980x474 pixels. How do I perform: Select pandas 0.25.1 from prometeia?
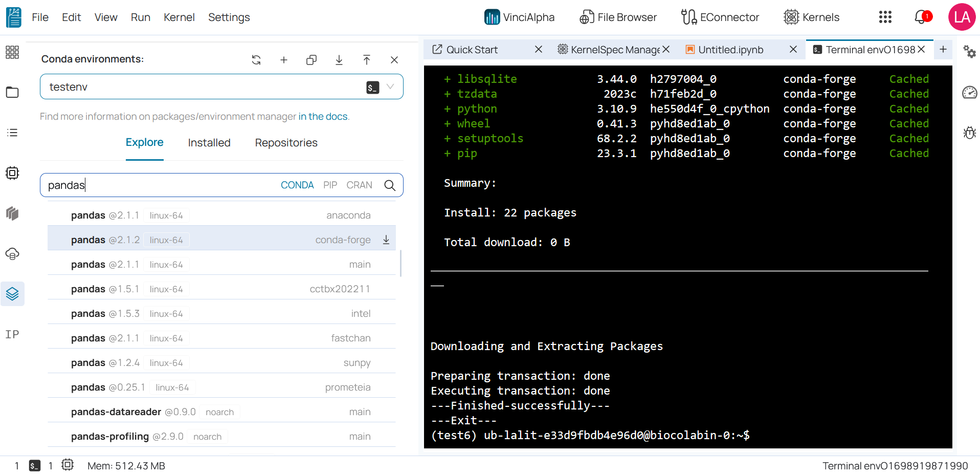[221, 387]
